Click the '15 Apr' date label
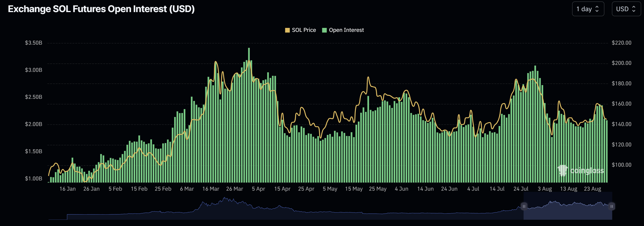 point(282,189)
